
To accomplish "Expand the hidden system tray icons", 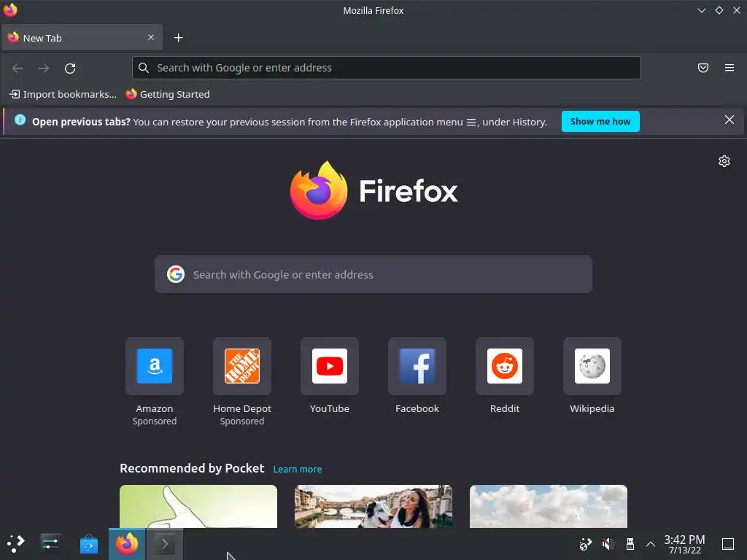I will [x=650, y=544].
